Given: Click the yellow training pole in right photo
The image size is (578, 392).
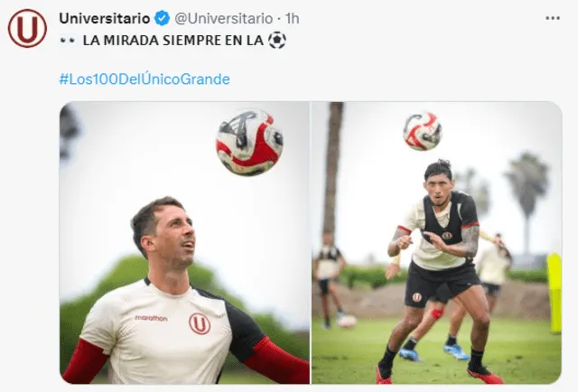Looking at the screenshot, I should (x=555, y=294).
